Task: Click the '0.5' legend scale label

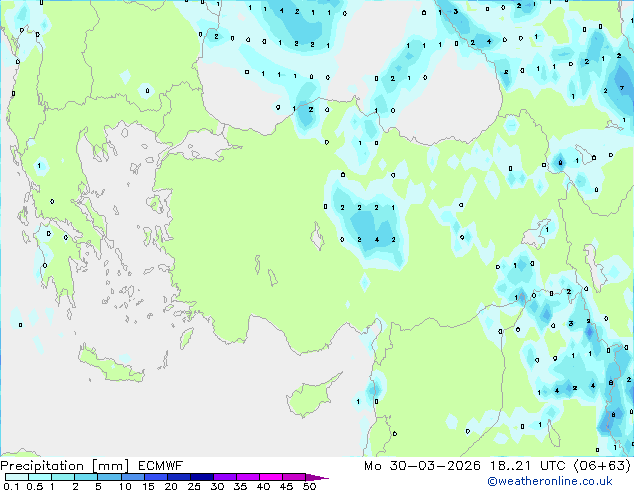Action: [x=35, y=486]
